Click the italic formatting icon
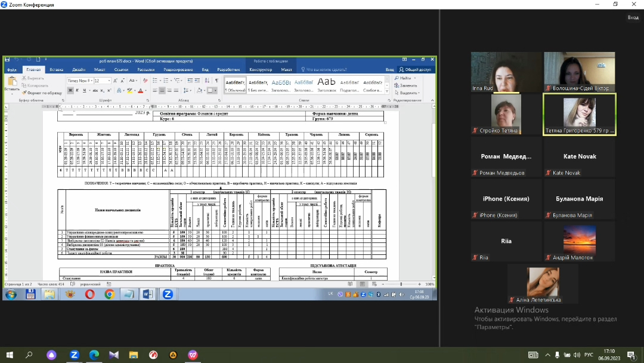Viewport: 644px width, 363px height. 76,91
